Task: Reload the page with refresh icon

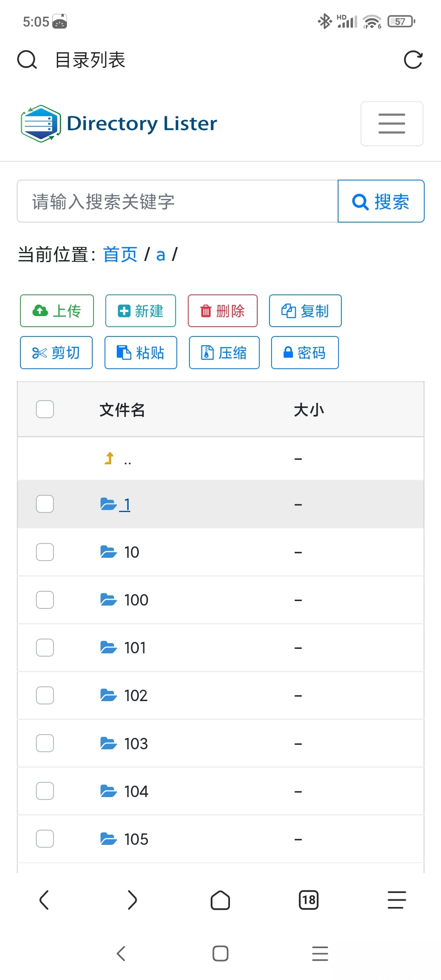Action: pos(413,60)
